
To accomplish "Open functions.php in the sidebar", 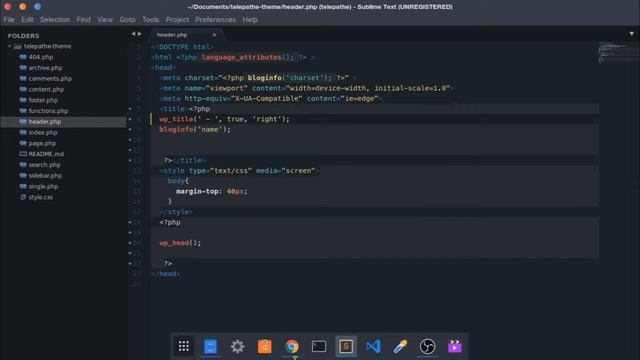I will tap(48, 111).
